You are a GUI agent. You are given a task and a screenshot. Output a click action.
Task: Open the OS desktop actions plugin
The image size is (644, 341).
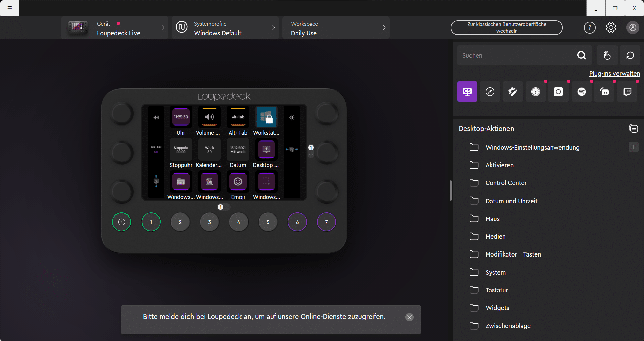[467, 92]
